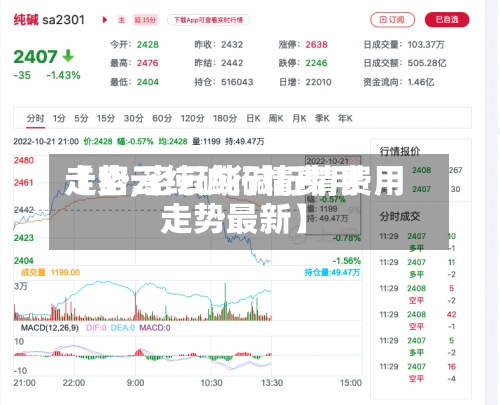Click the 2022-10-21 21:00 chart timestamp

(46, 142)
